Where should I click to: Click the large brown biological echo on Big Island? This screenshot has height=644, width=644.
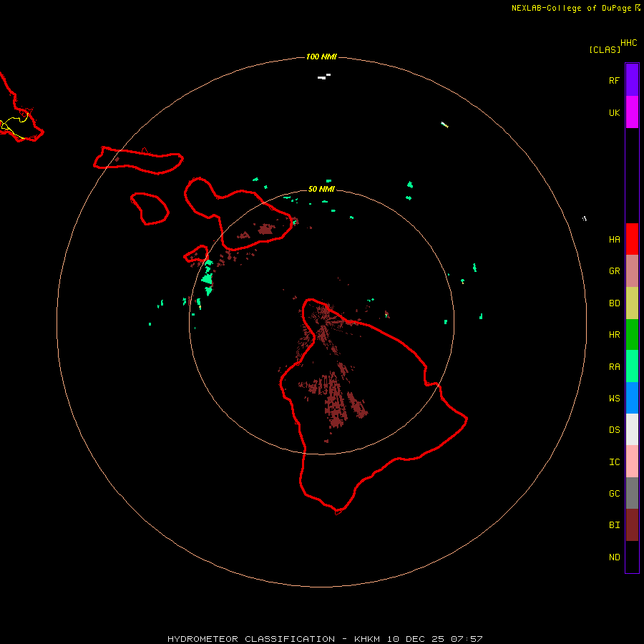(336, 401)
